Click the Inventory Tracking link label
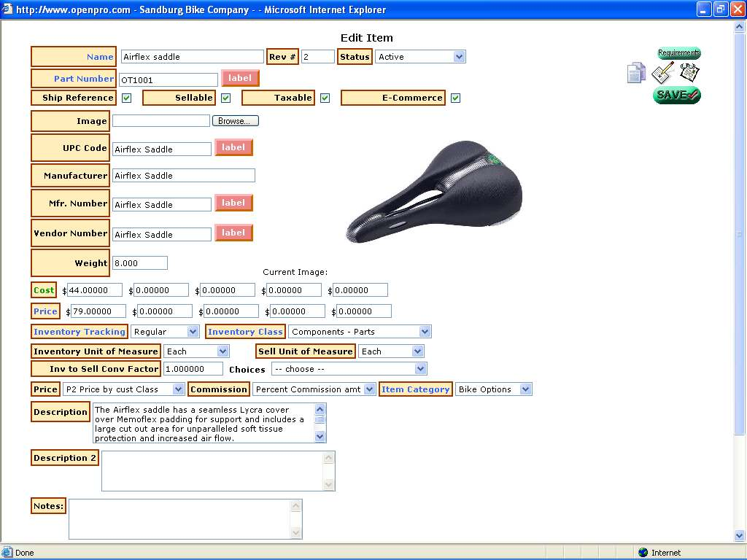This screenshot has width=747, height=560. point(80,332)
